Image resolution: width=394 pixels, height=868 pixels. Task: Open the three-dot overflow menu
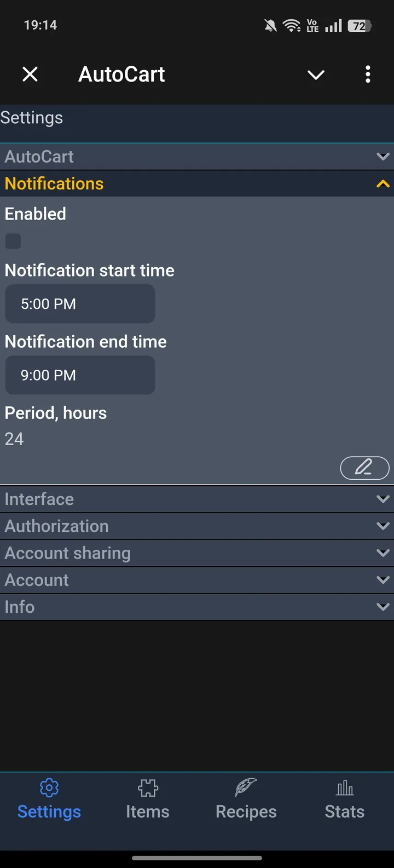coord(368,74)
